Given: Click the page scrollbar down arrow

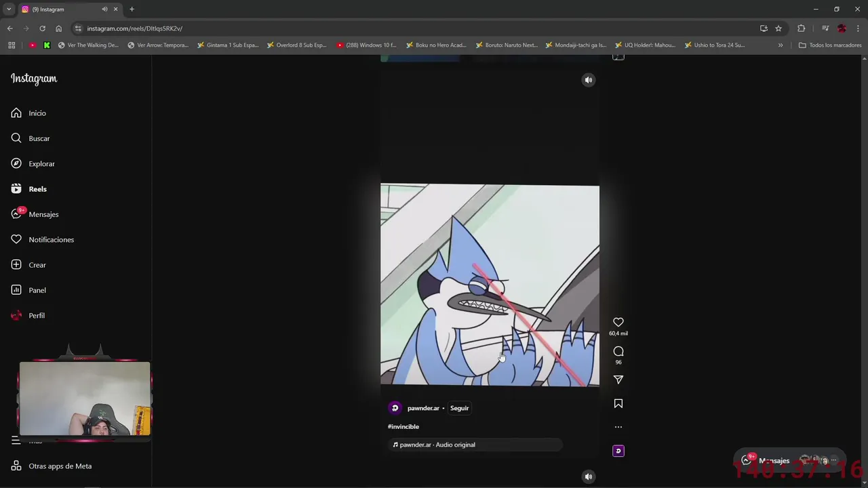Looking at the screenshot, I should [865, 484].
